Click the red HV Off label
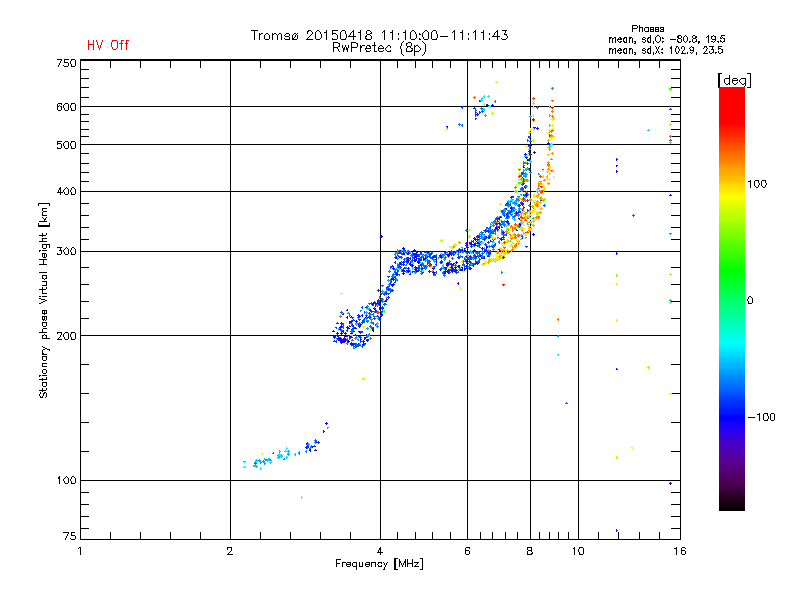This screenshot has height=600, width=800. click(x=108, y=45)
